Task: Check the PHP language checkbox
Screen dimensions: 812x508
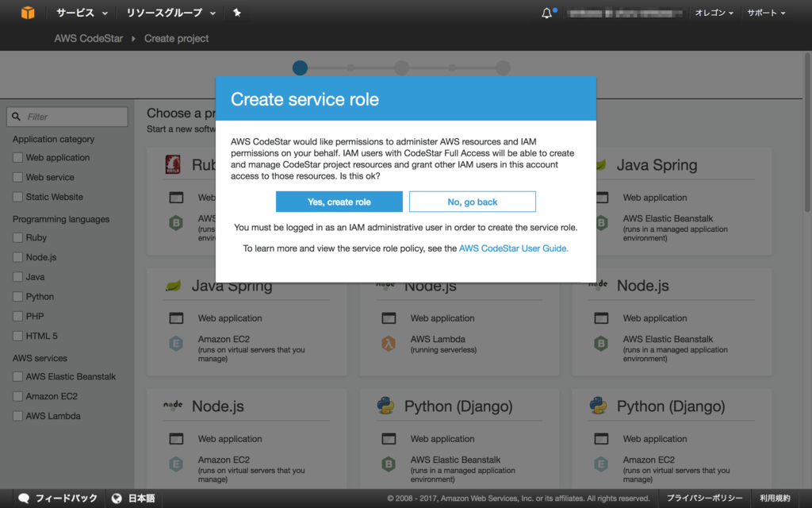Action: click(x=17, y=316)
